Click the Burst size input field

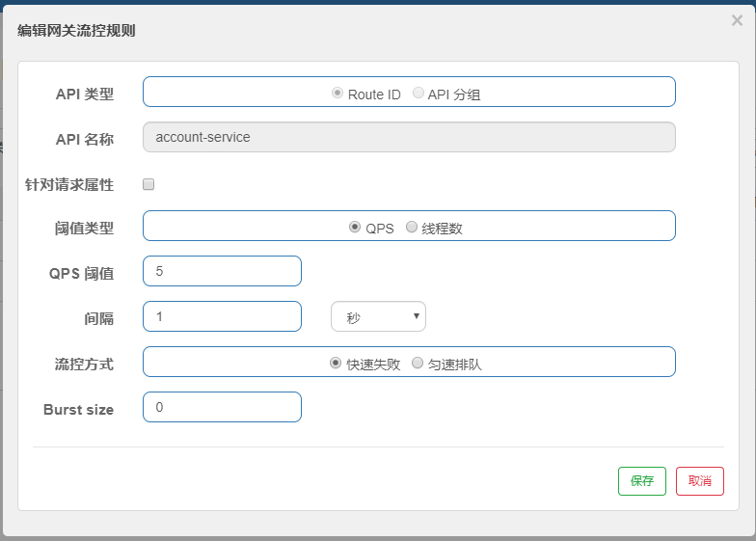coord(222,407)
